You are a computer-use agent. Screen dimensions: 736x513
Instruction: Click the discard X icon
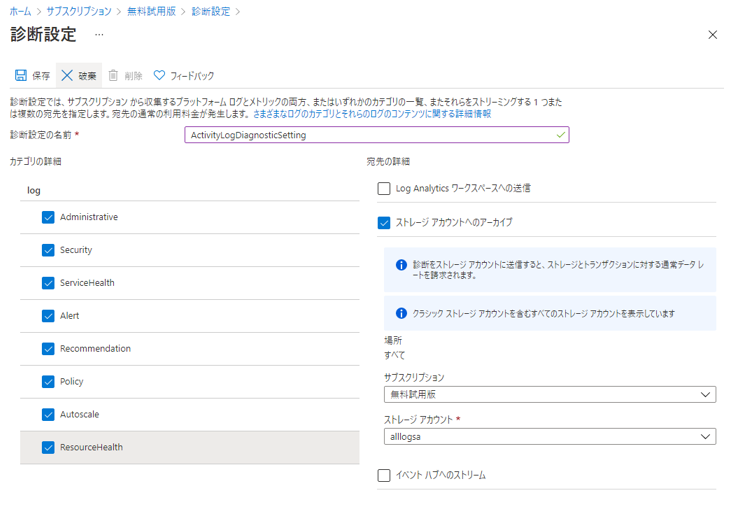[x=67, y=75]
